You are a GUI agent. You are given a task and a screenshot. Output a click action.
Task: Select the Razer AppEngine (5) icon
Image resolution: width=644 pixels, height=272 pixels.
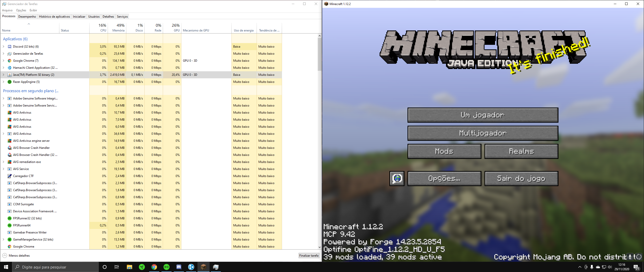[10, 82]
